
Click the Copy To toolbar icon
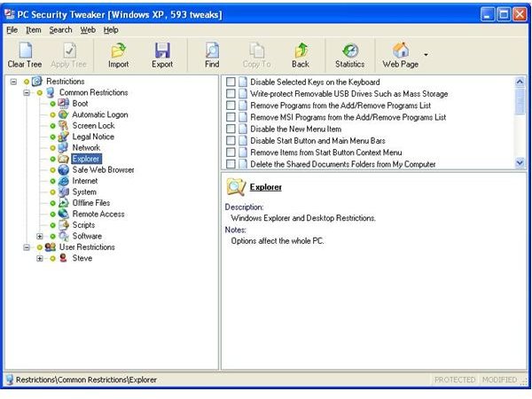click(257, 51)
